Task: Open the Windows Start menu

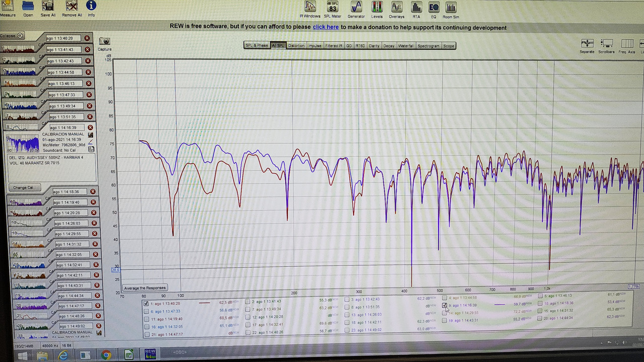Action: point(22,355)
